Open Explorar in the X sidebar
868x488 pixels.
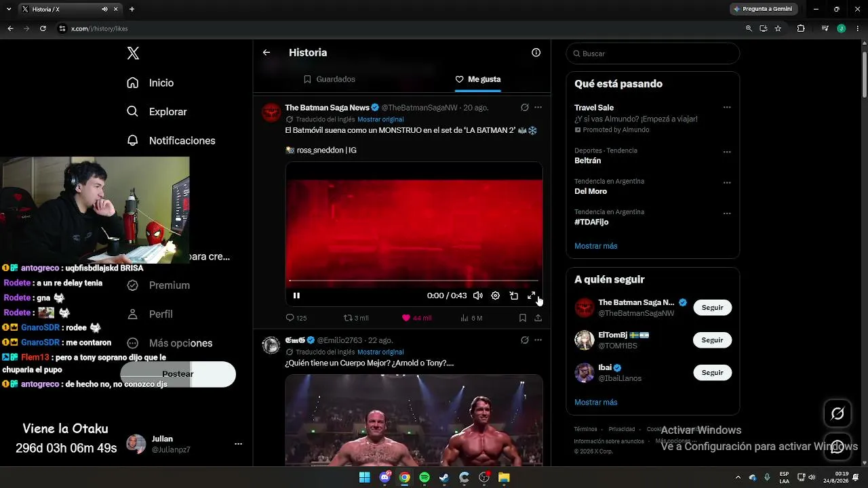[157, 112]
